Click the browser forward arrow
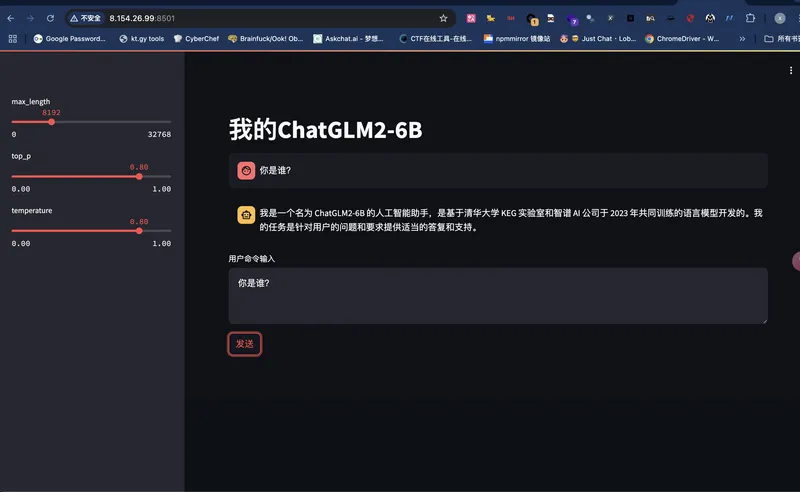The image size is (800, 492). click(30, 18)
